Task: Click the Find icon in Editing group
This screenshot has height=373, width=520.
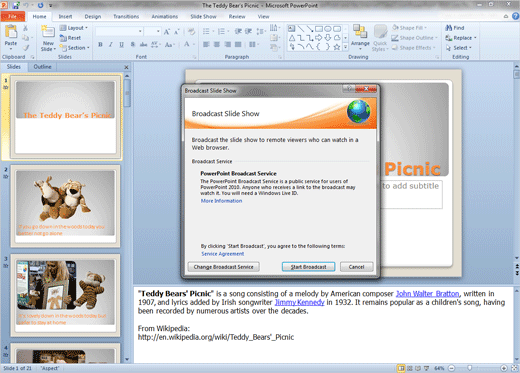Action: [x=449, y=28]
